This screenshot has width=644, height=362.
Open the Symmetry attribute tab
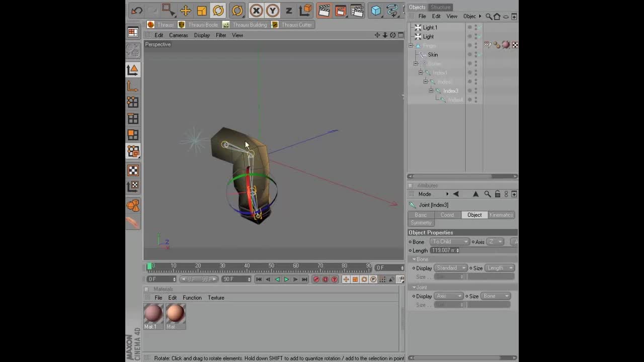[x=421, y=223]
